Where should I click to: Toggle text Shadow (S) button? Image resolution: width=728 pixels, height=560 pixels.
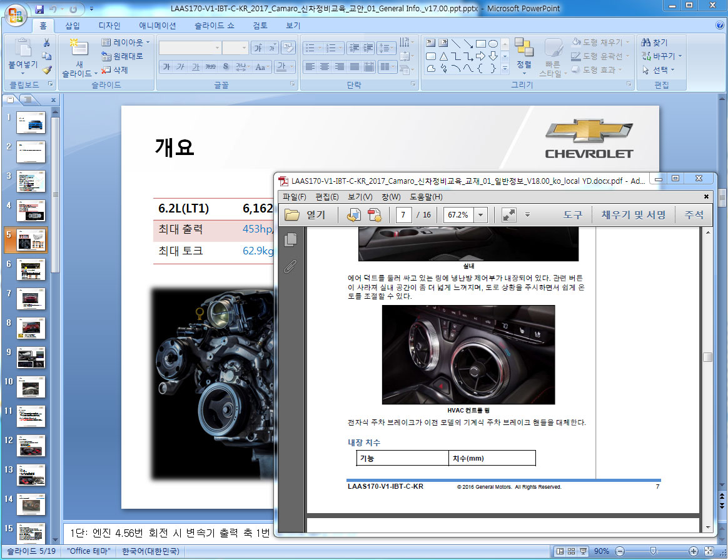(x=226, y=67)
